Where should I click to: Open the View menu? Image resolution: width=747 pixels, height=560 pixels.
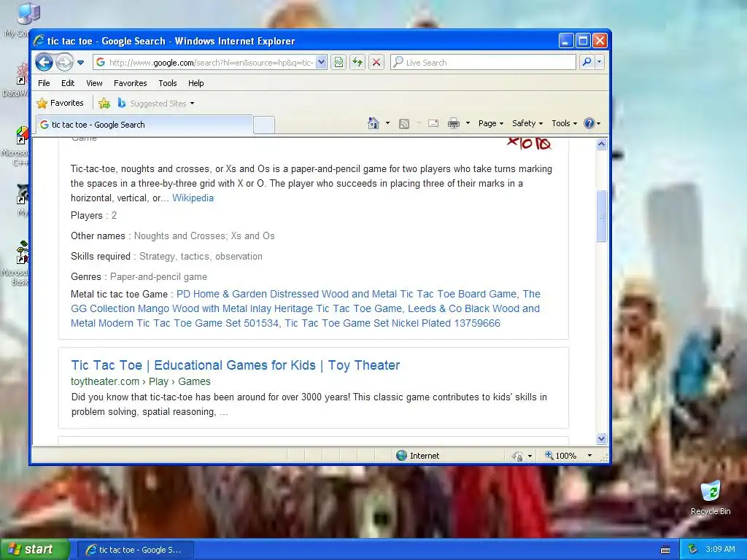94,83
